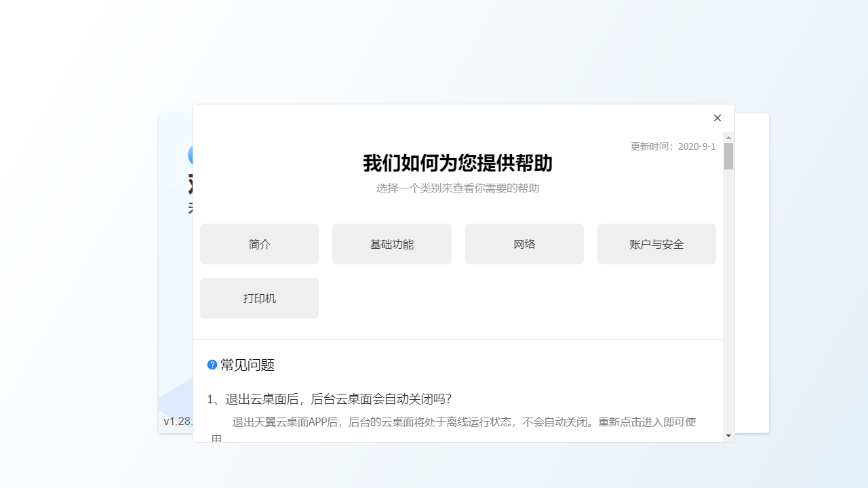Select the 网络 help category
Image resolution: width=868 pixels, height=488 pixels.
pyautogui.click(x=524, y=244)
